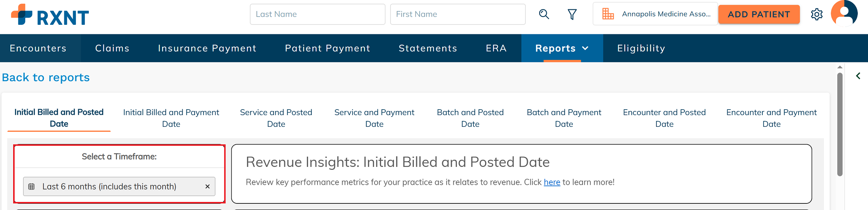
Task: Click the orange building practice icon
Action: (608, 14)
